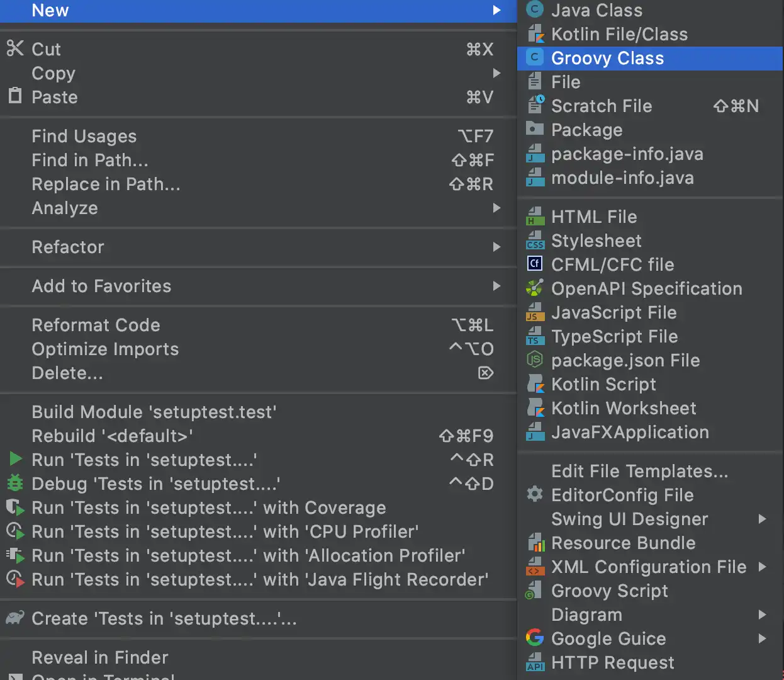
Task: Click the Create Tests gradle elephant icon
Action: coord(15,618)
